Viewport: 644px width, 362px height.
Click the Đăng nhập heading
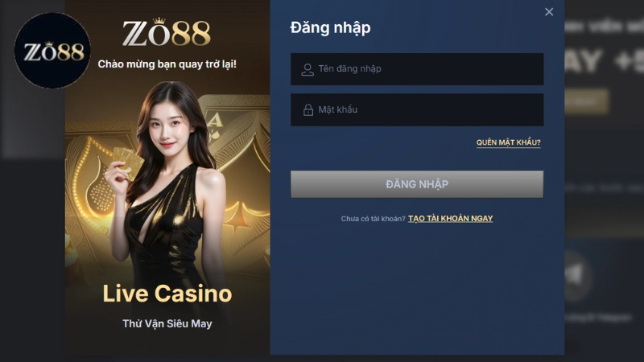tap(330, 28)
